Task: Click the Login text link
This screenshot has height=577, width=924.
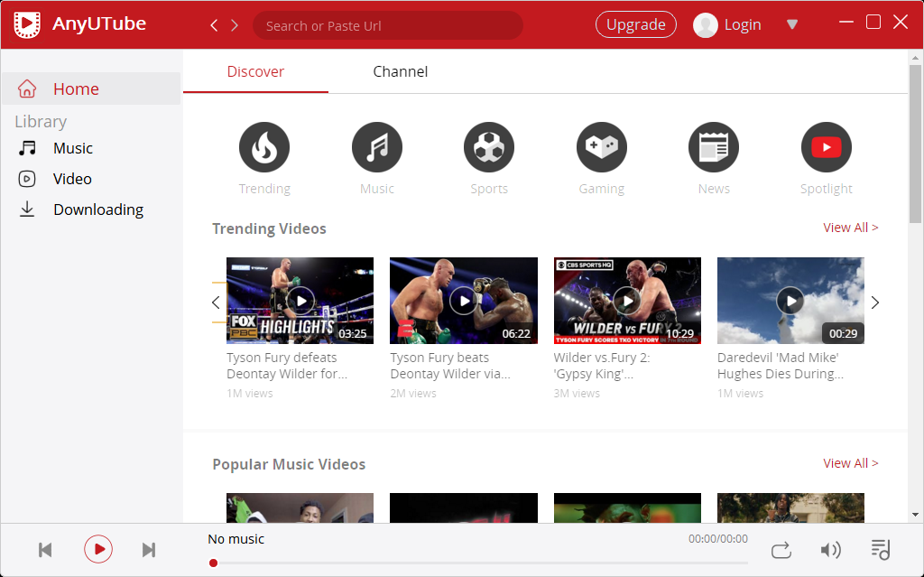Action: pyautogui.click(x=743, y=24)
